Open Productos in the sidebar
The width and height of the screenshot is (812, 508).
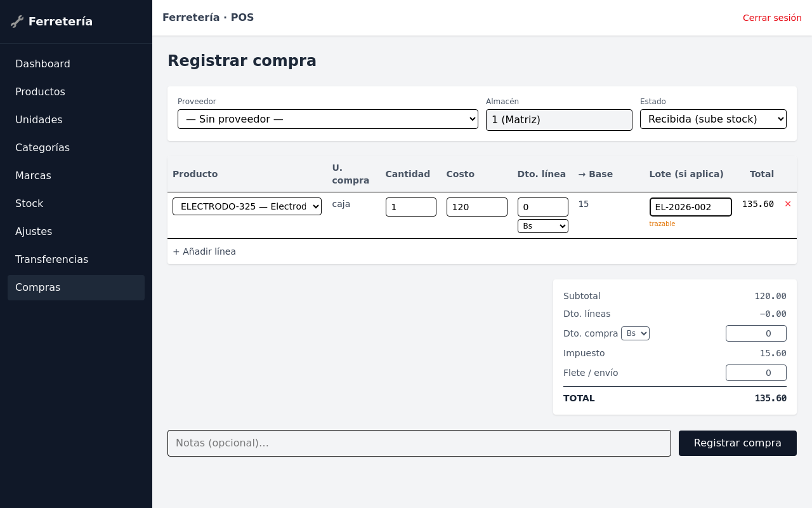[x=76, y=92]
